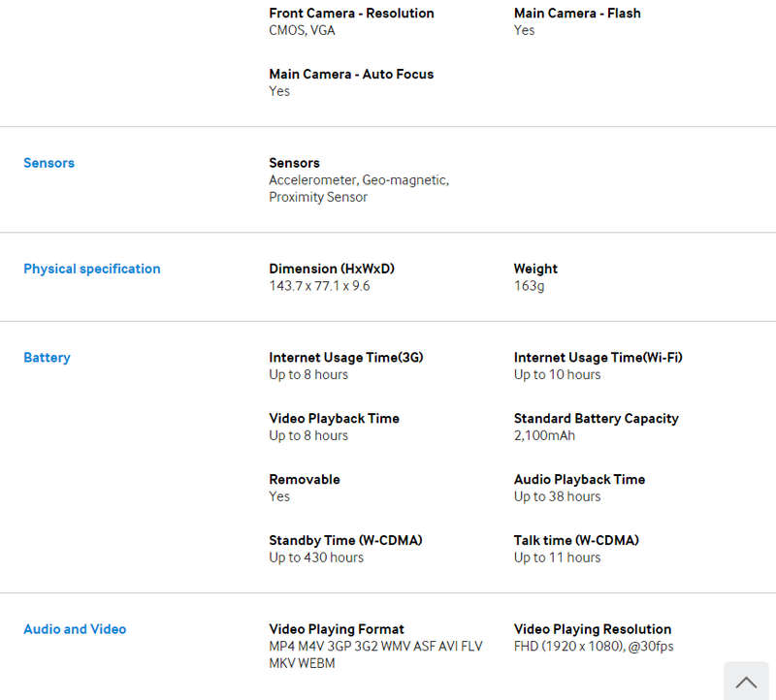This screenshot has width=776, height=700.
Task: Click the Standard Battery Capacity label
Action: [596, 419]
